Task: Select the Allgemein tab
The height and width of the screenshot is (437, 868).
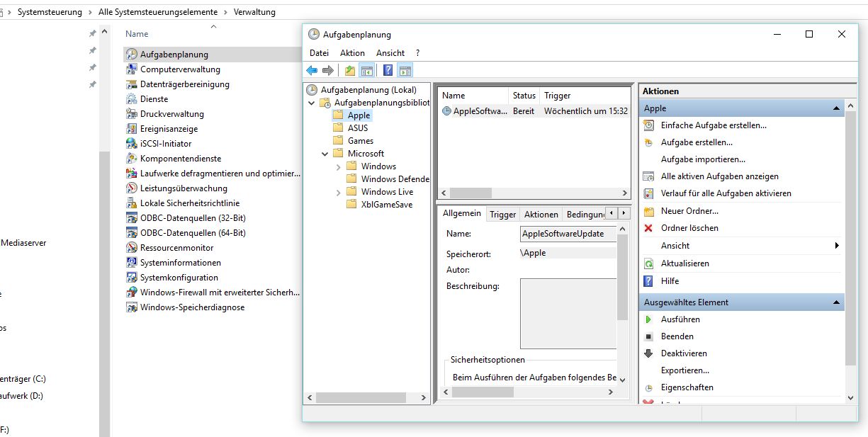Action: (462, 213)
